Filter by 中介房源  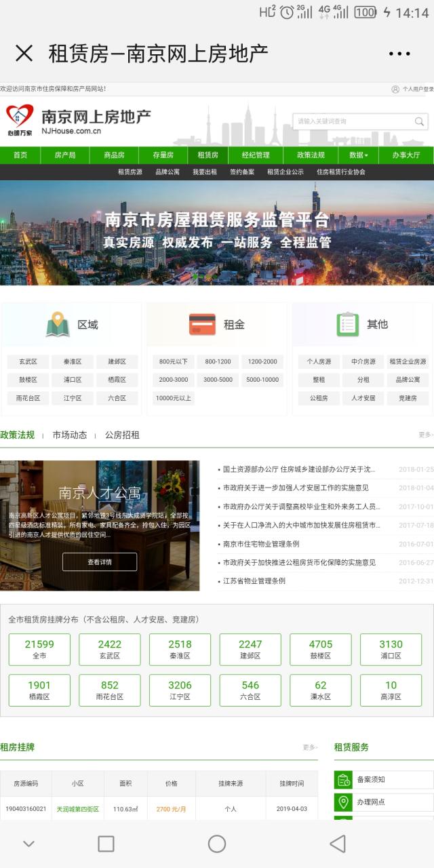363,362
